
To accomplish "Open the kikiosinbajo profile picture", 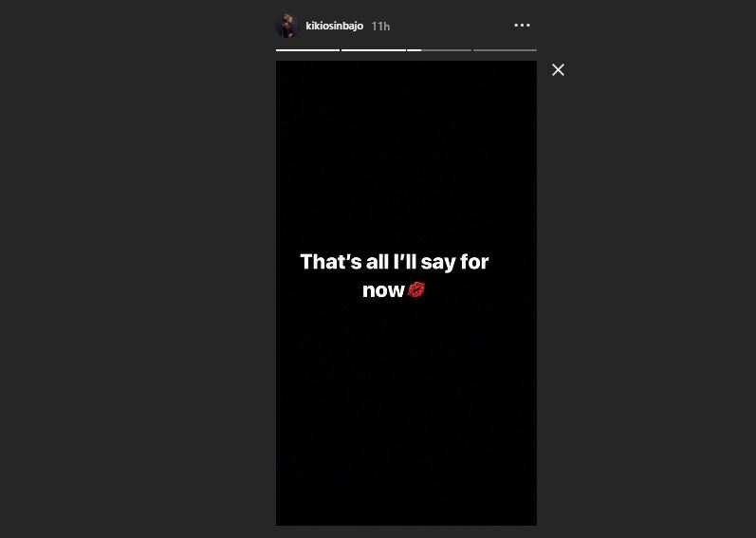I will point(287,26).
